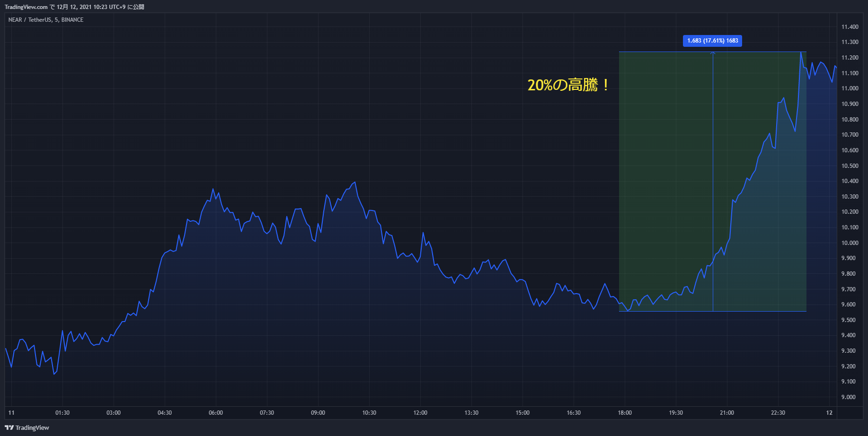Click the 10.500 price axis label
Viewport: 868px width, 436px height.
[x=850, y=166]
